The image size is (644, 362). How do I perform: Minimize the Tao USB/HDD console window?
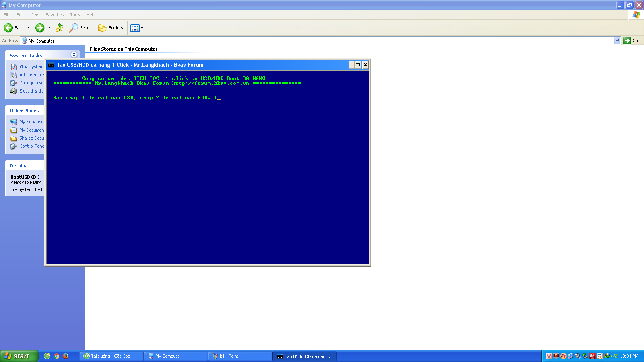click(351, 65)
